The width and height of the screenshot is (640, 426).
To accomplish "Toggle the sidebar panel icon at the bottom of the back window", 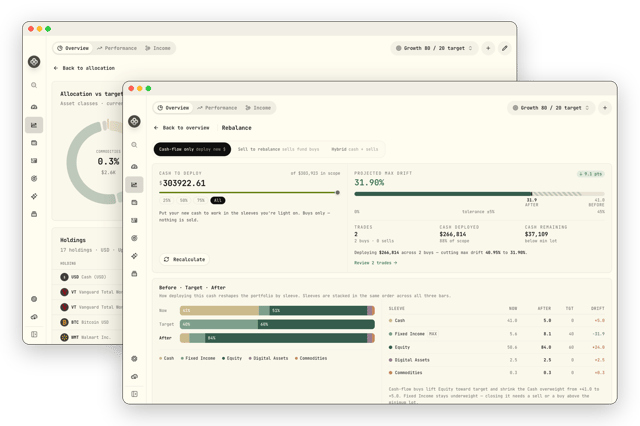I will point(34,334).
